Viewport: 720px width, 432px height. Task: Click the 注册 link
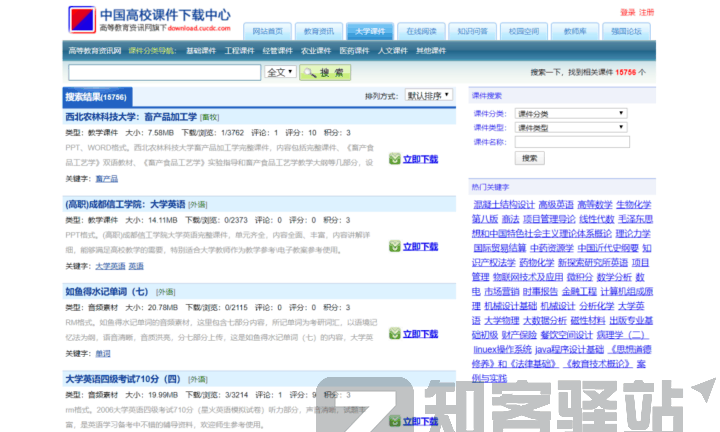pos(647,12)
